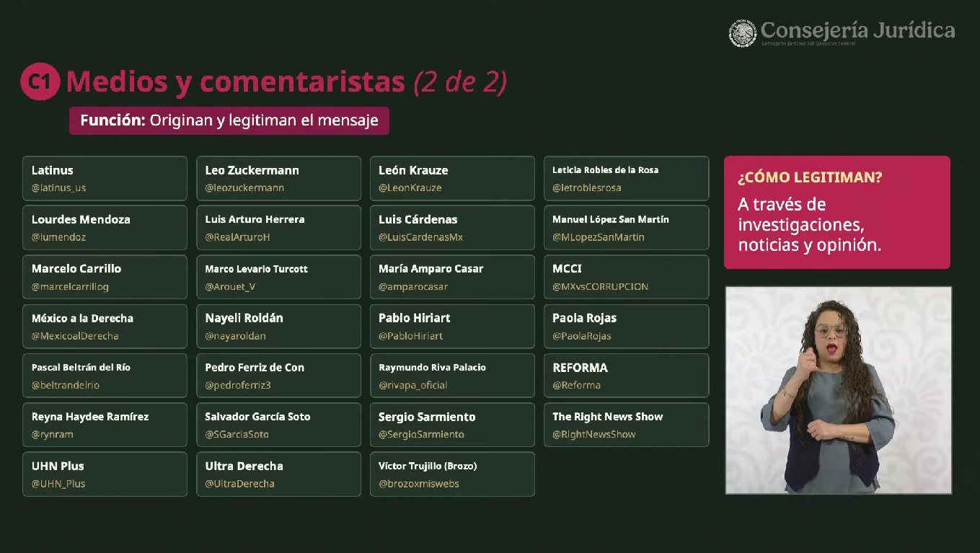Click the "Lourdes Mendoza" name

pyautogui.click(x=81, y=219)
